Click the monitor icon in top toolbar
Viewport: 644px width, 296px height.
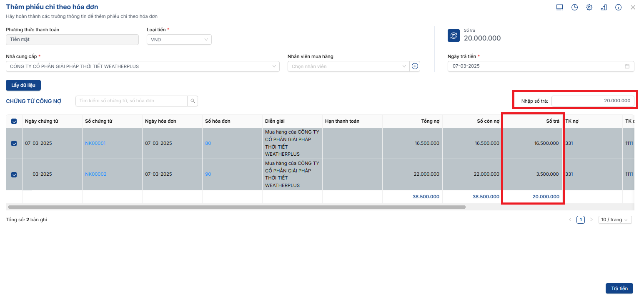559,8
